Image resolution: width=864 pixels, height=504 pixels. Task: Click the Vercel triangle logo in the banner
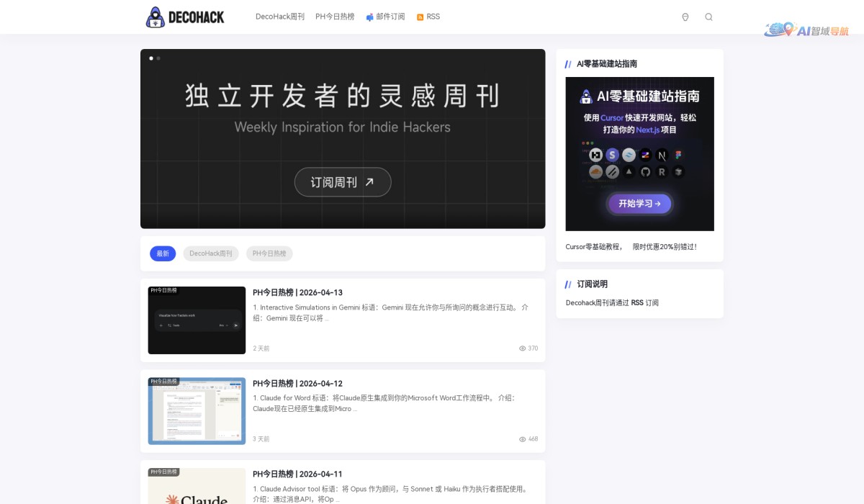[628, 172]
